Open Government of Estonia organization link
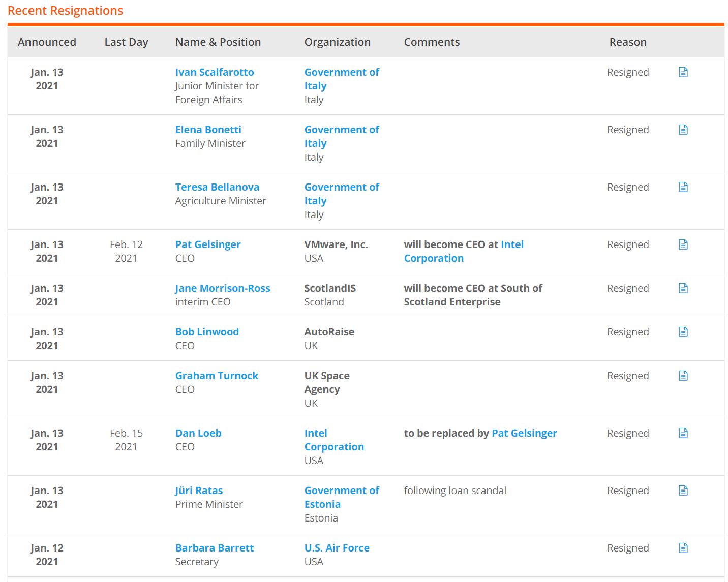728x582 pixels. (x=342, y=497)
